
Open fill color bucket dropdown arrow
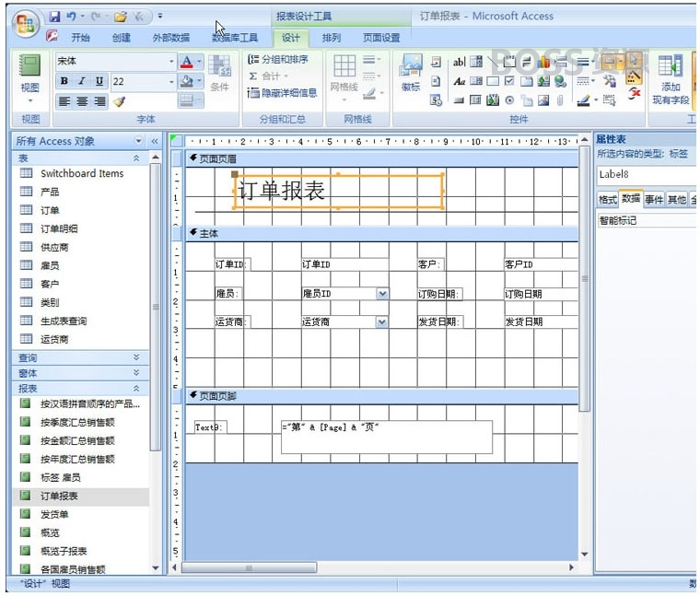pyautogui.click(x=199, y=81)
